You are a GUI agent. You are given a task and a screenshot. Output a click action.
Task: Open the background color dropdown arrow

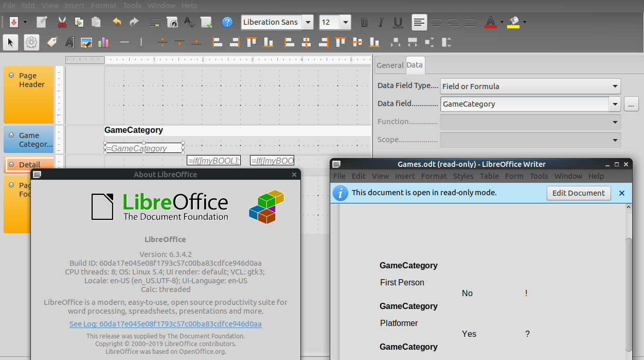click(x=525, y=22)
